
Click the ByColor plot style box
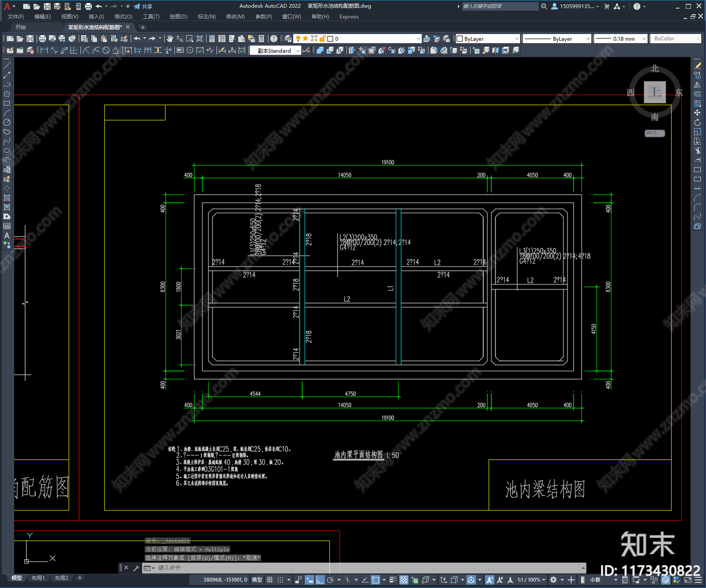(676, 39)
